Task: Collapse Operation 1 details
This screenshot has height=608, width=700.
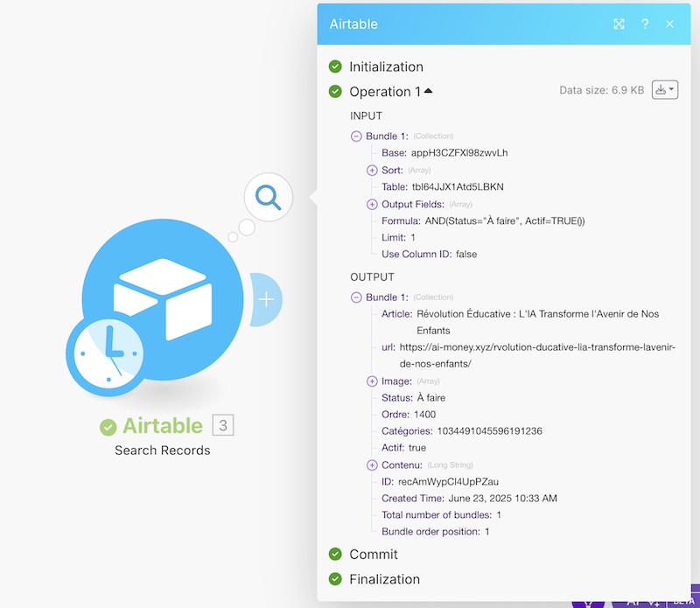Action: (x=428, y=91)
